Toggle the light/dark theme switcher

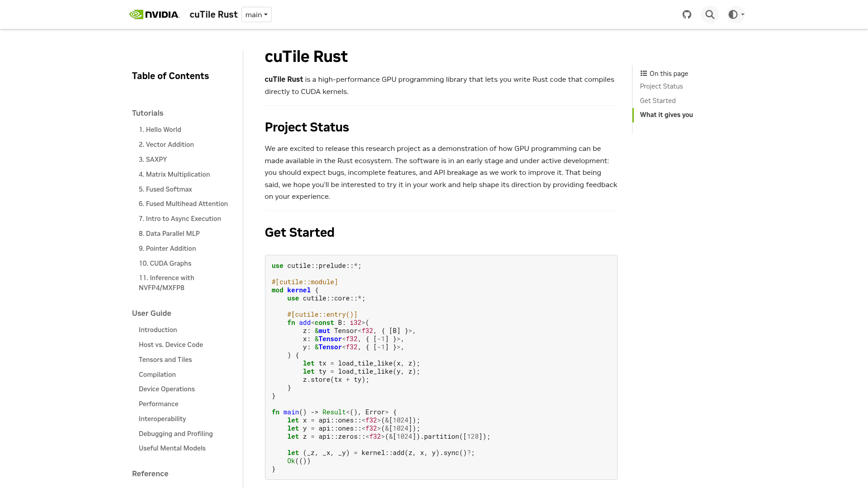[x=736, y=14]
